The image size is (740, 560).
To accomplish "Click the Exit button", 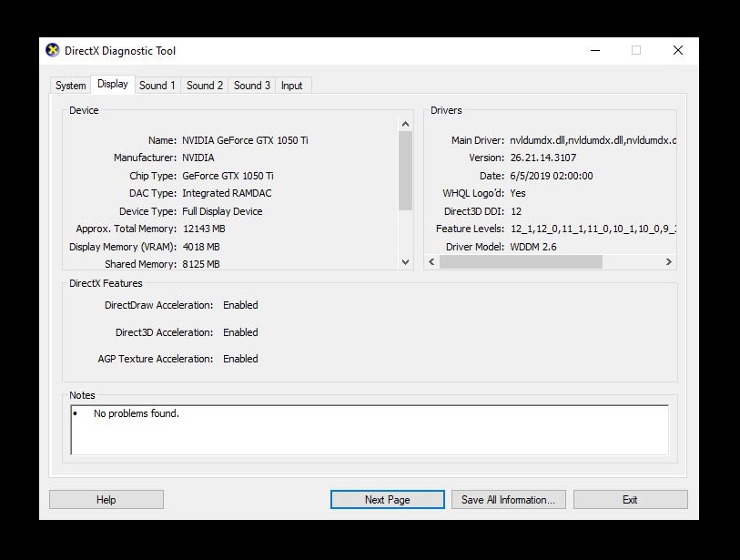I will (x=630, y=500).
